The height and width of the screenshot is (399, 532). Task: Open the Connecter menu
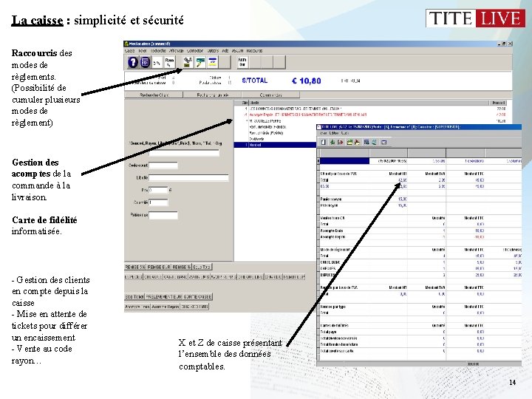(x=195, y=50)
